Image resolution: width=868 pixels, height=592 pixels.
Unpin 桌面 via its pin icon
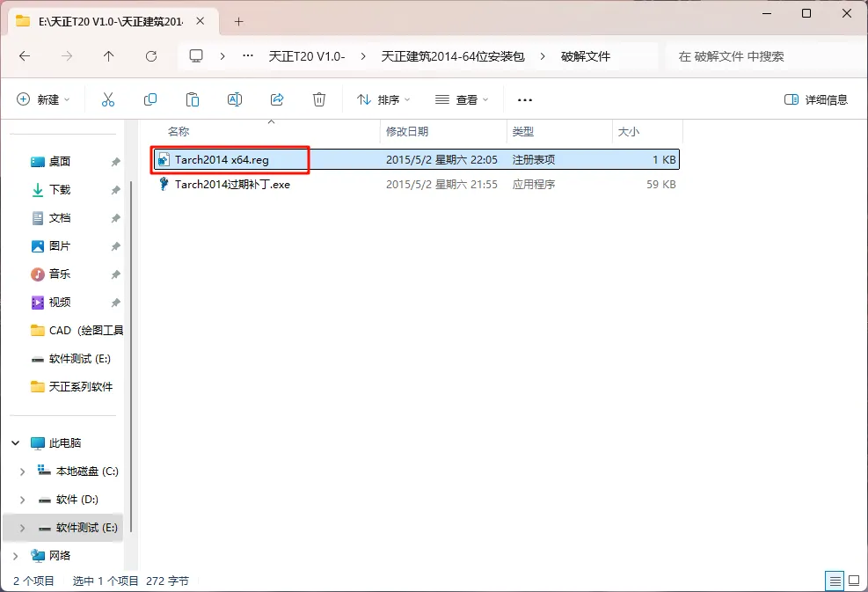pyautogui.click(x=115, y=162)
